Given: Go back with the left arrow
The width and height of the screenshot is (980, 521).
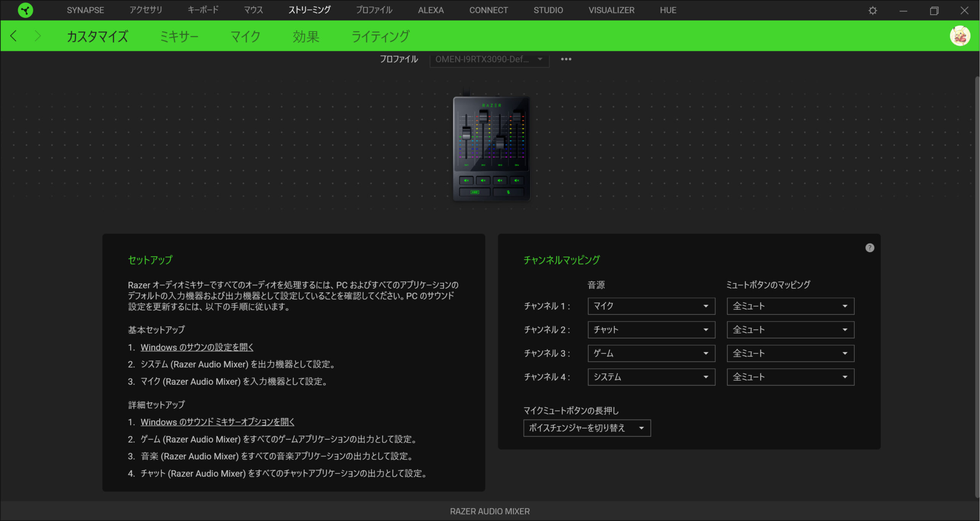Looking at the screenshot, I should coord(14,36).
